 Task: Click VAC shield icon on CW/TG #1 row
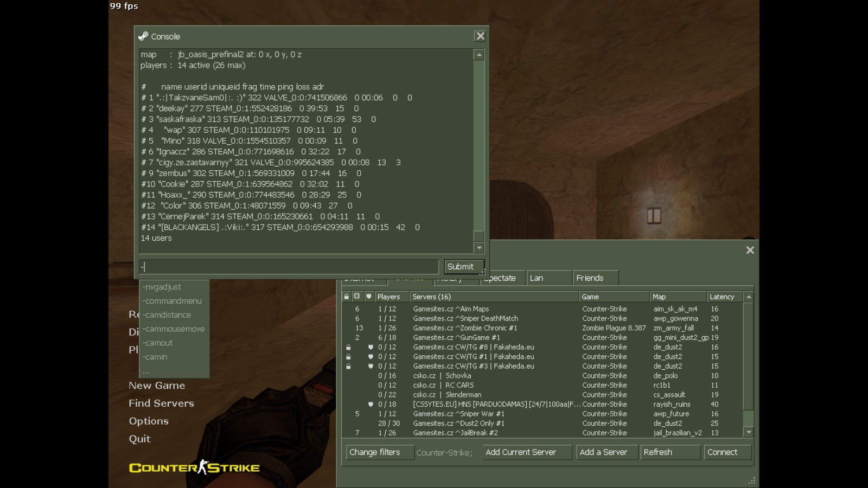pos(371,357)
